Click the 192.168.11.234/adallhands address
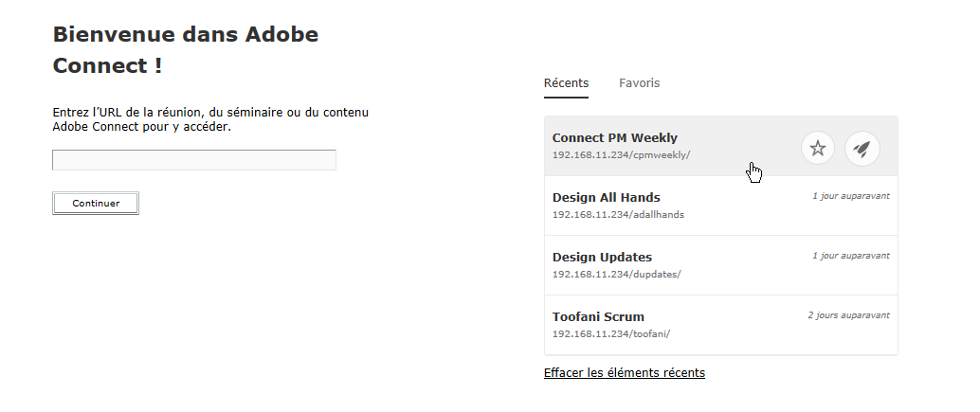980x412 pixels. coord(618,214)
